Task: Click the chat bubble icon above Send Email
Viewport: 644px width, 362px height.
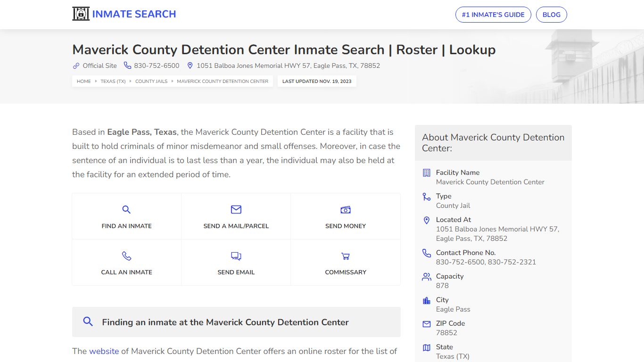Action: point(236,256)
